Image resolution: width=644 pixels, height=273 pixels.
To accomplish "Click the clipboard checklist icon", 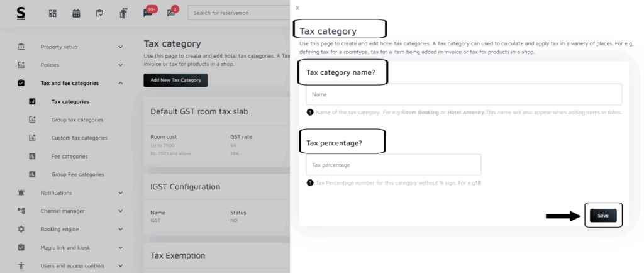I will tap(99, 13).
